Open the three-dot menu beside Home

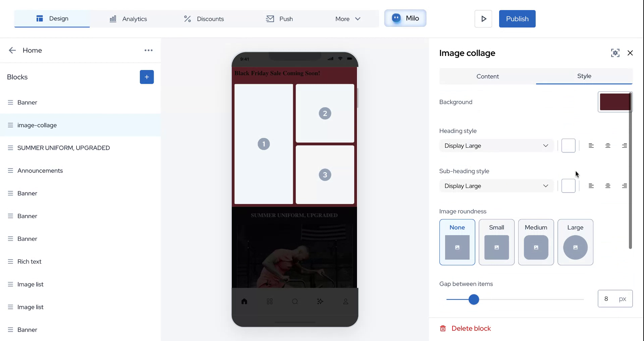tap(148, 50)
